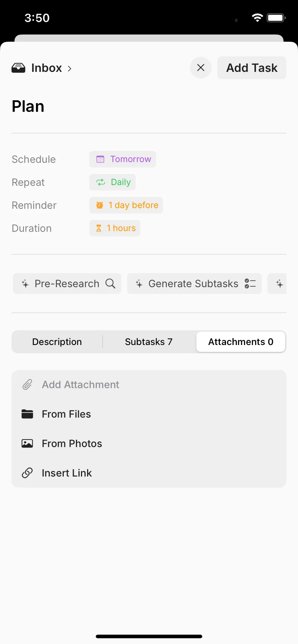Click the magnifier icon in Pre-Research
The width and height of the screenshot is (298, 644).
point(110,284)
